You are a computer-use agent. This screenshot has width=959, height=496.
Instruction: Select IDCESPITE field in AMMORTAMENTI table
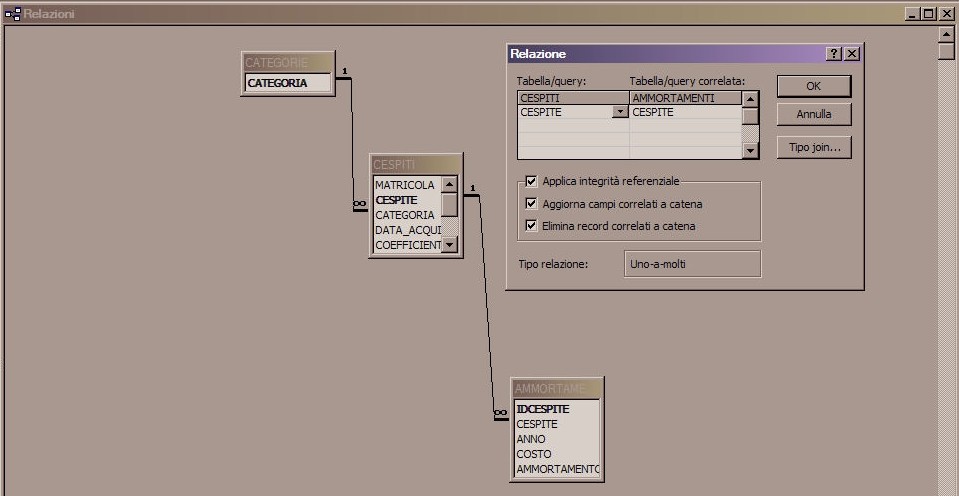[543, 409]
